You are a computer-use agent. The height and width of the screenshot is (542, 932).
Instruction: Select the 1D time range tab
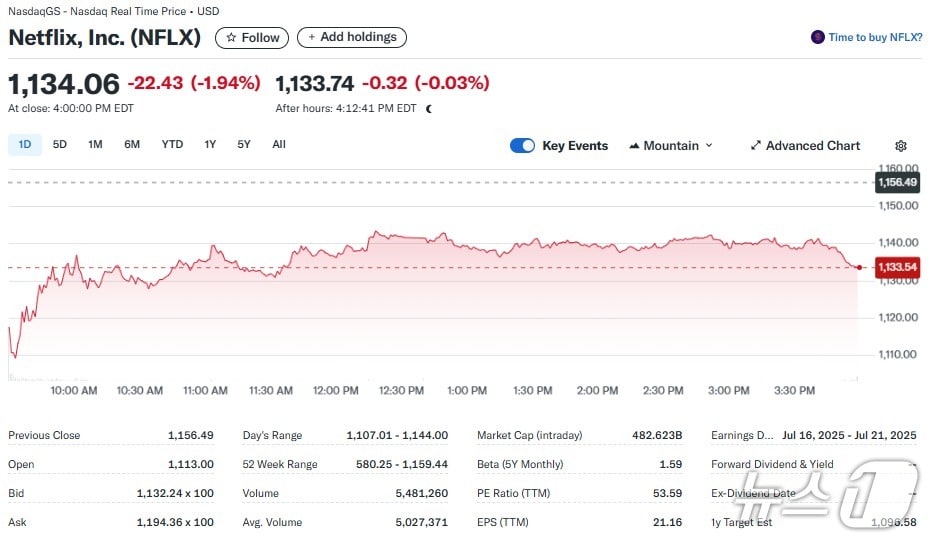pyautogui.click(x=25, y=144)
